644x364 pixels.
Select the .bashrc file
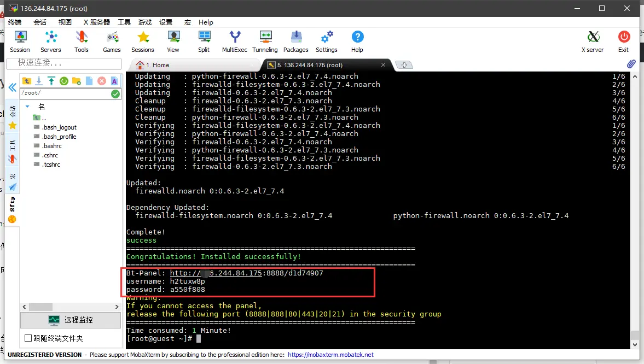coord(48,146)
